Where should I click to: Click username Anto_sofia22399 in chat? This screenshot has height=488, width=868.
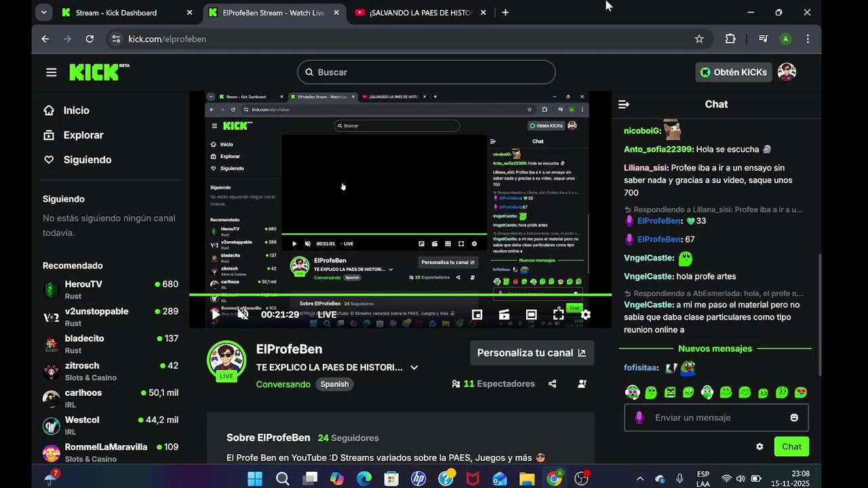(658, 149)
